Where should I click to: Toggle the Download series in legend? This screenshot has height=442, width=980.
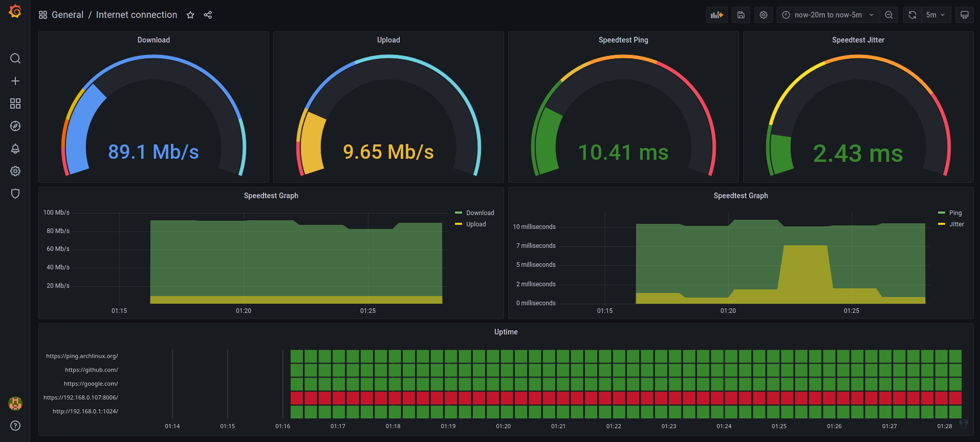(480, 213)
